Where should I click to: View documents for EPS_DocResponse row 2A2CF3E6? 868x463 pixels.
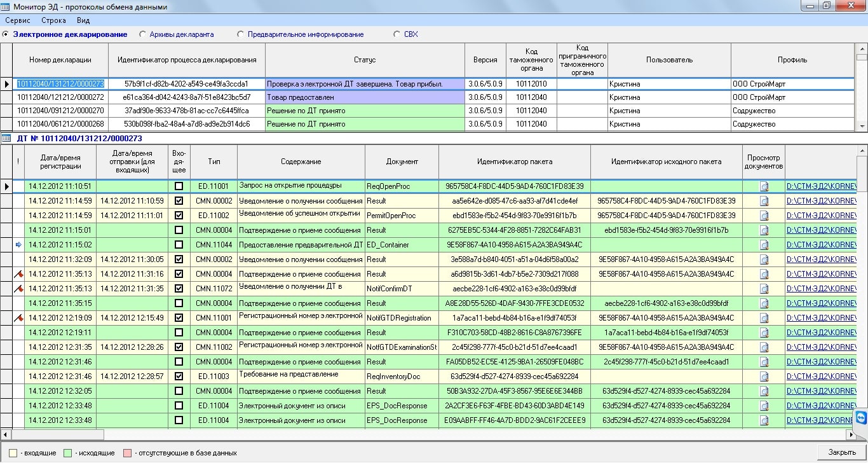click(764, 406)
